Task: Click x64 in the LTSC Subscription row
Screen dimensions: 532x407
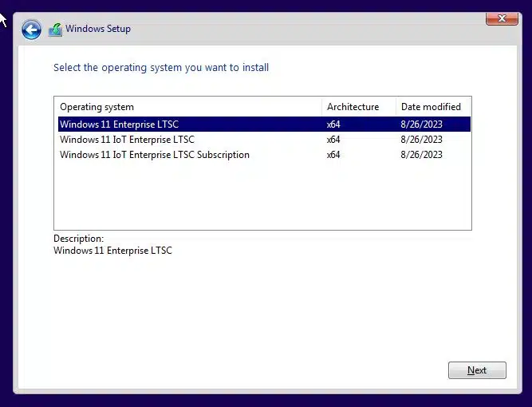Action: coord(333,155)
